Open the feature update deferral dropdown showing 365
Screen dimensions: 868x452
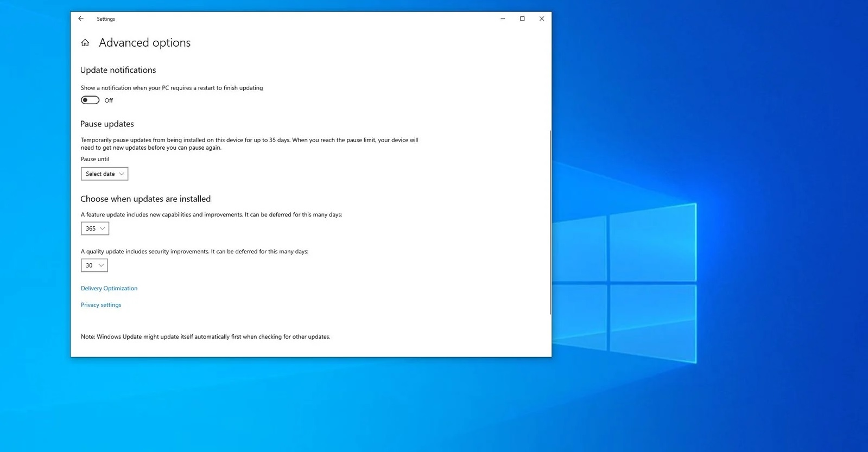click(95, 228)
